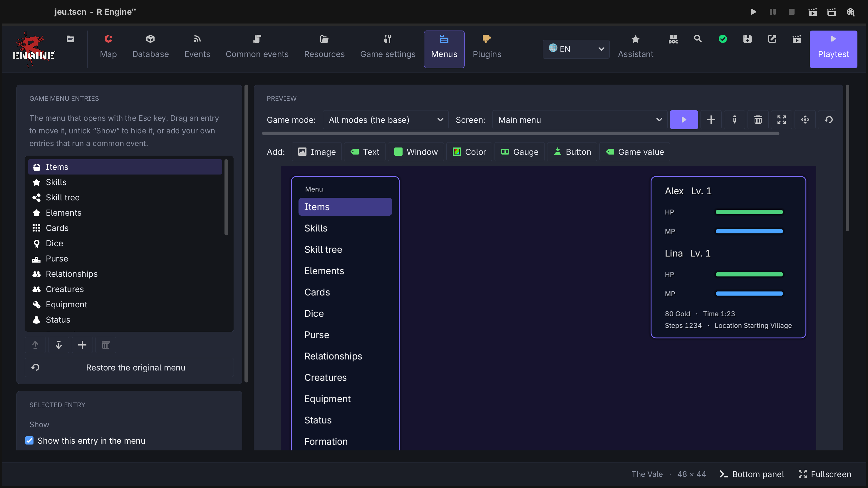This screenshot has height=488, width=868.
Task: Click the clapperboard icon next to Playtest
Action: [797, 39]
